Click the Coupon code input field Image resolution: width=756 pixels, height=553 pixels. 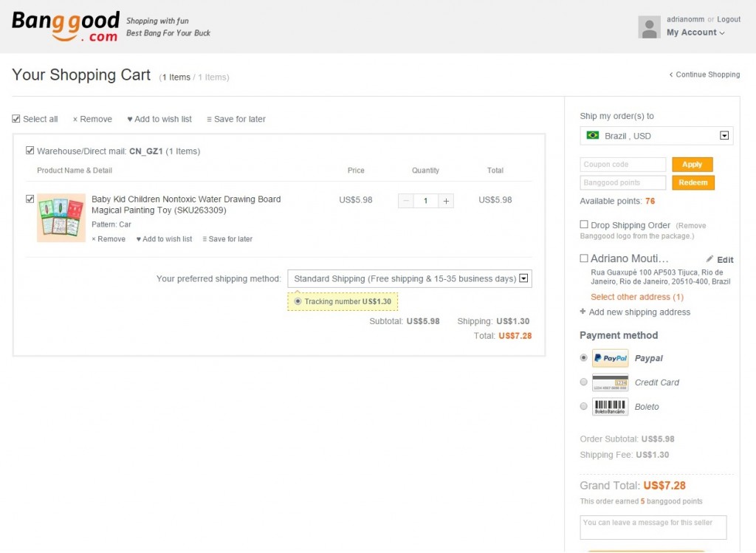tap(623, 165)
